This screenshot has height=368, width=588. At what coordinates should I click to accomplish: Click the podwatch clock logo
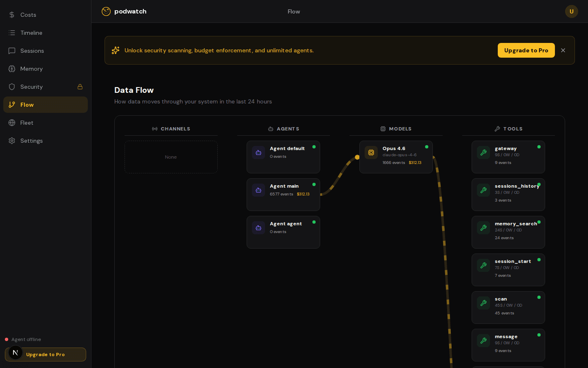tap(106, 11)
